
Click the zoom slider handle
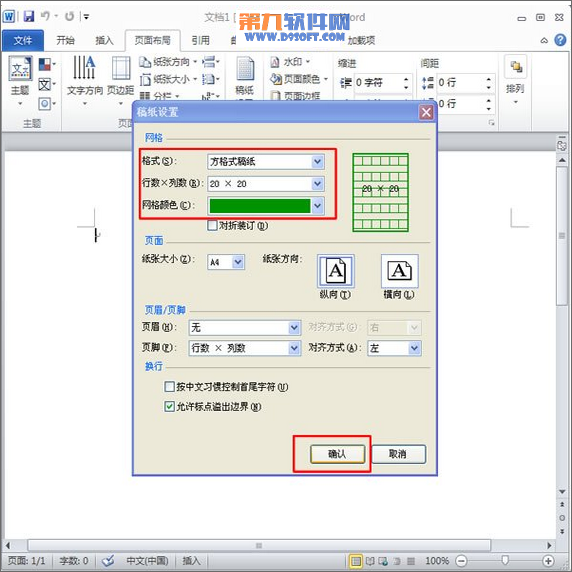tap(505, 561)
